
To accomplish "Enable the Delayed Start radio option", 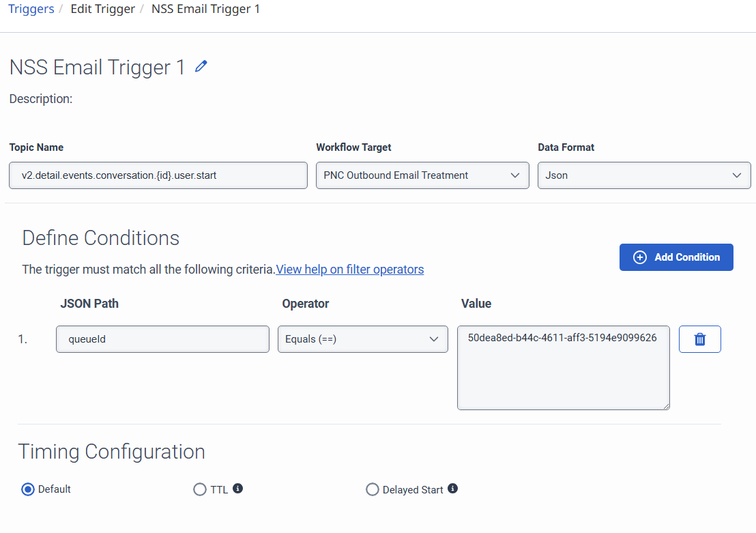I will [x=373, y=489].
